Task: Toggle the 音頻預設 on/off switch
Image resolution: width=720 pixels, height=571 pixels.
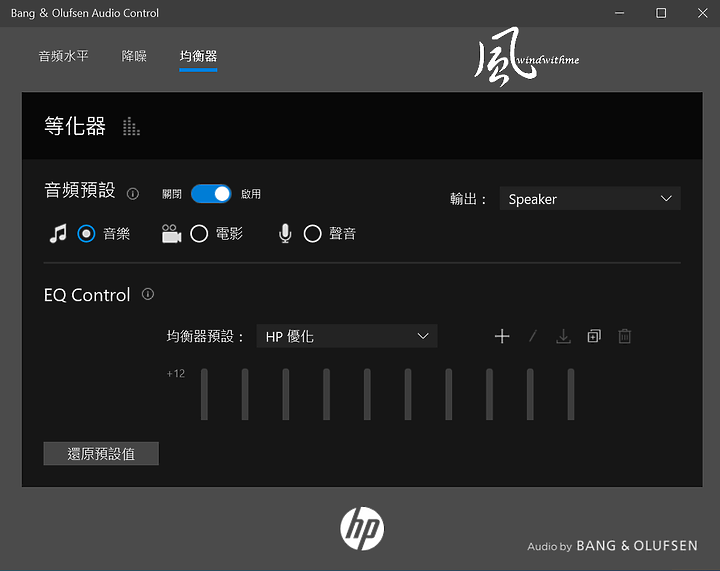Action: click(211, 194)
